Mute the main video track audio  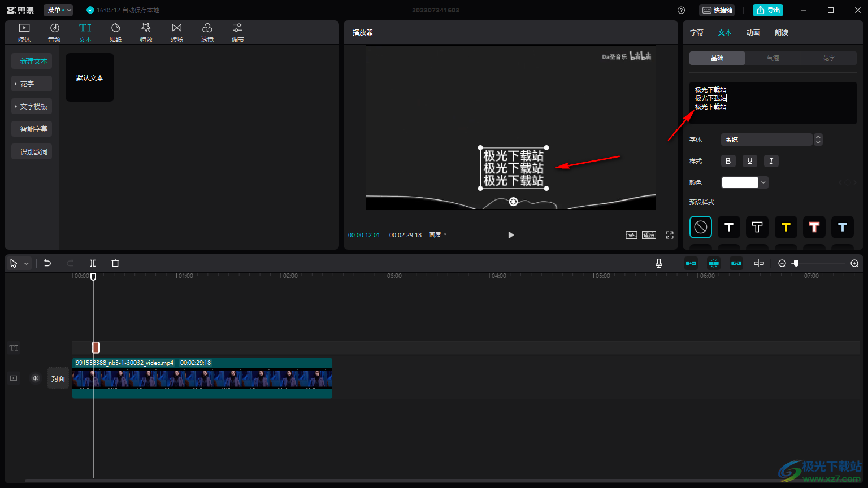(36, 378)
